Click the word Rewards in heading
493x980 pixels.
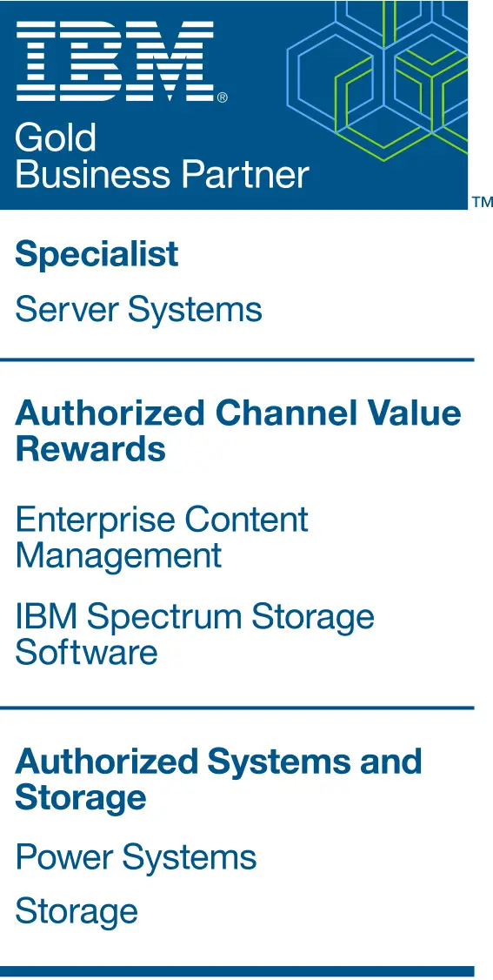pos(90,449)
